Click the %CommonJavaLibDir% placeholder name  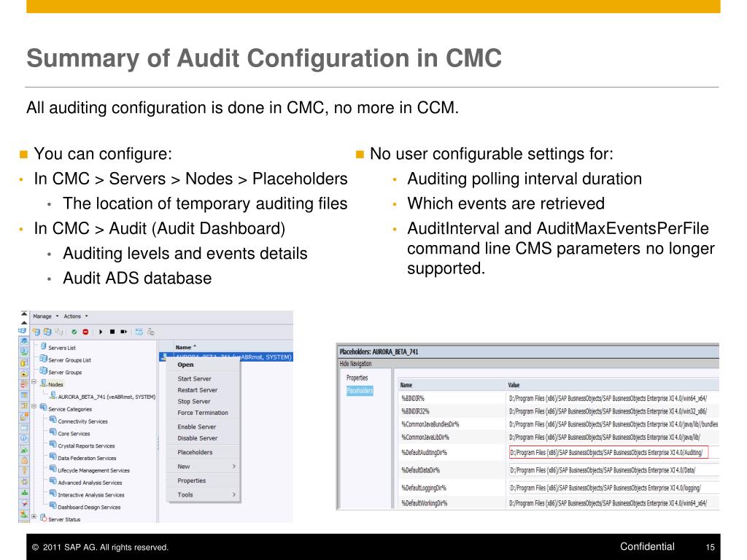click(x=425, y=437)
